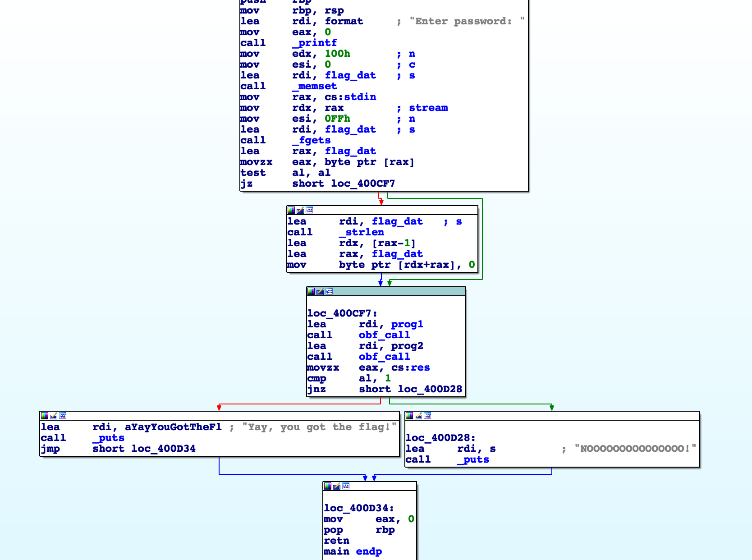Click the pencil edit icon on the _strlen block

[300, 210]
